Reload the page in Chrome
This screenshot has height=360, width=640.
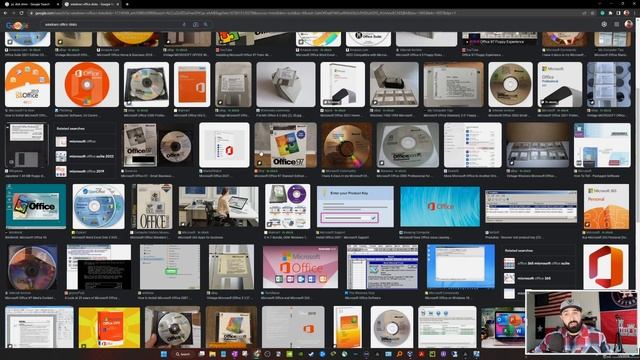[x=21, y=13]
